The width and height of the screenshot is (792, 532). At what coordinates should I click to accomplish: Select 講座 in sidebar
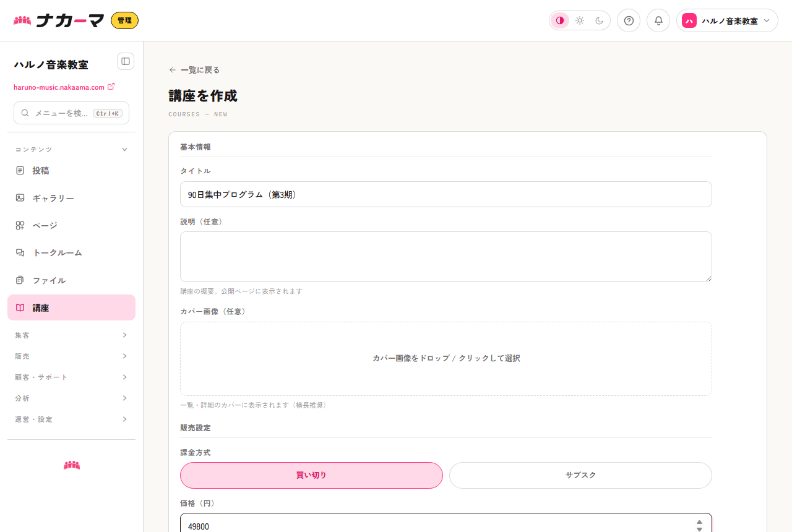(71, 307)
